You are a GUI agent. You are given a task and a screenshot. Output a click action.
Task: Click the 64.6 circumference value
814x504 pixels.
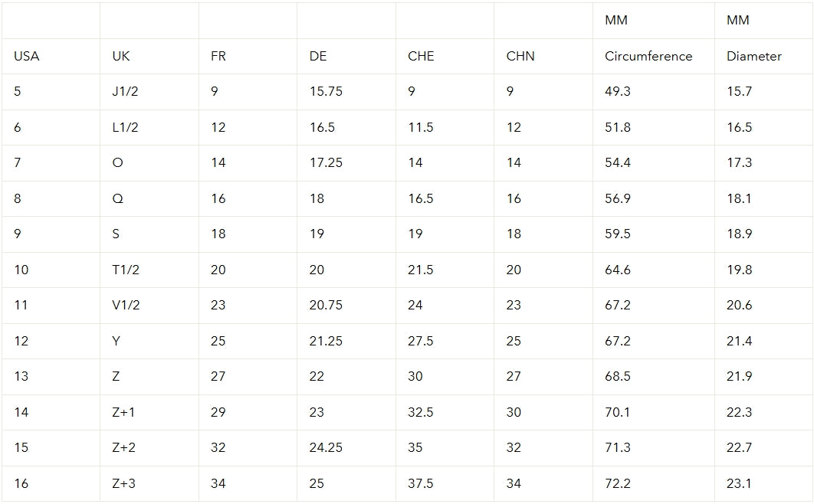pyautogui.click(x=617, y=270)
